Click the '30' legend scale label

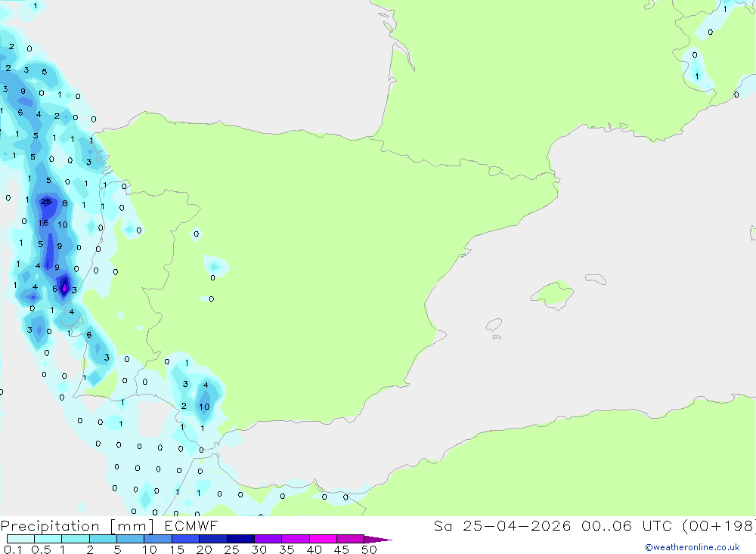[259, 549]
